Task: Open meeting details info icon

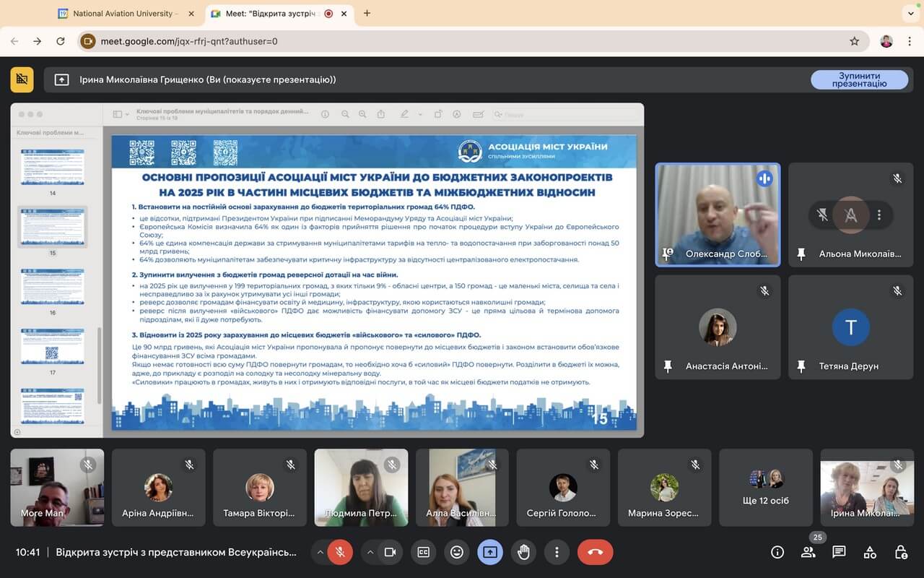Action: coord(777,552)
